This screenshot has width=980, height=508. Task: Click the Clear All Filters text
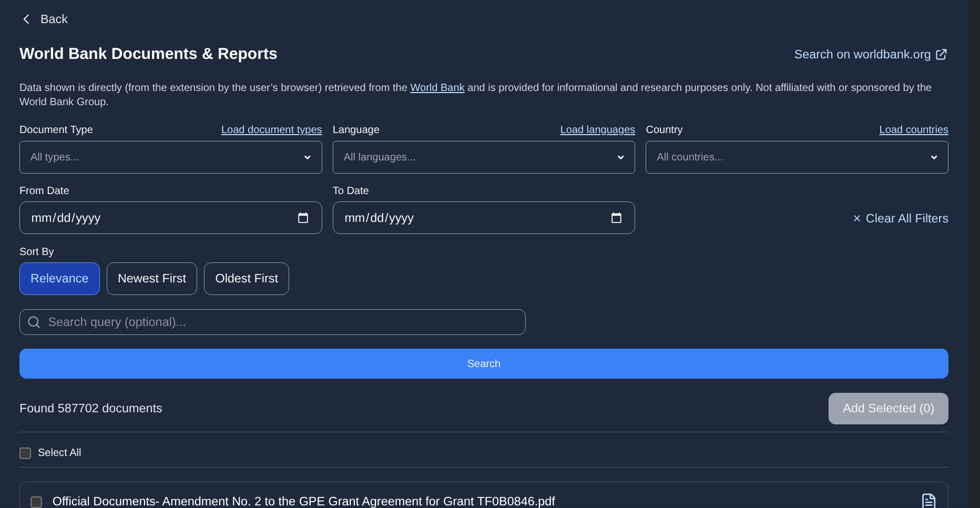907,218
